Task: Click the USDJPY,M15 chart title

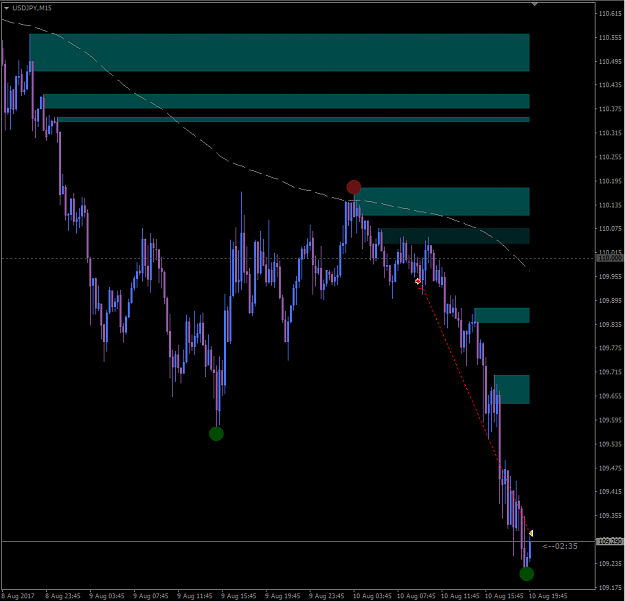Action: click(x=32, y=8)
